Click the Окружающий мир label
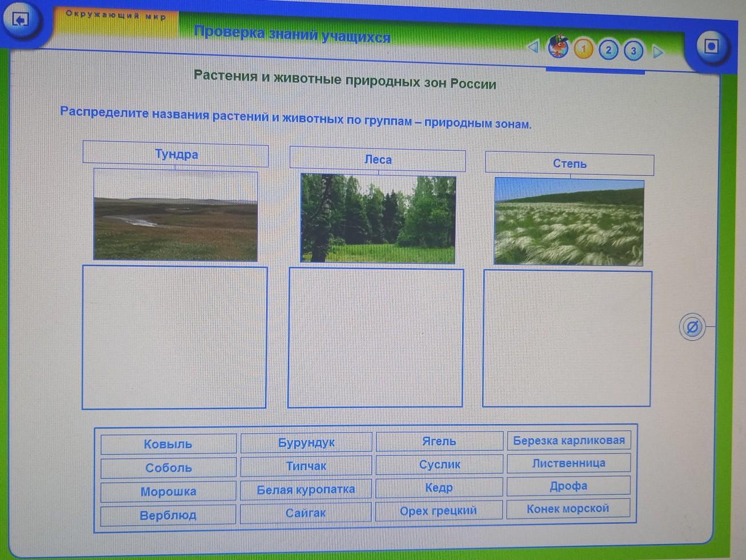 click(115, 15)
